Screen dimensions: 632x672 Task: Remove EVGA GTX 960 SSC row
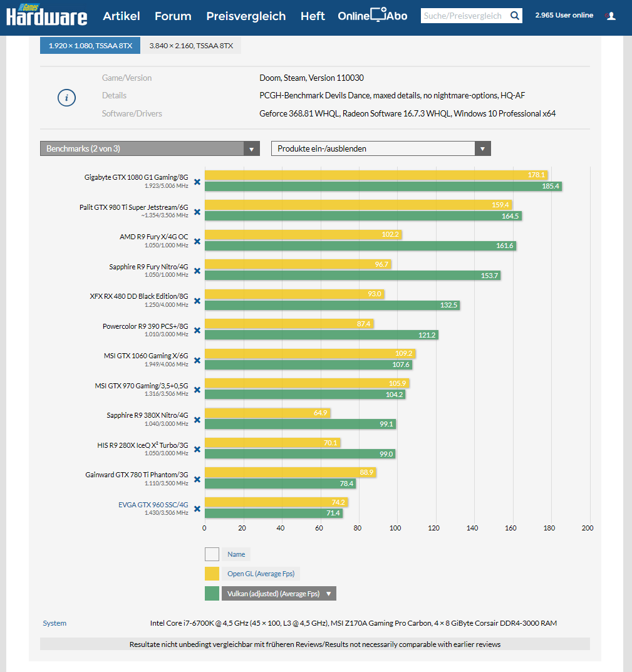197,509
